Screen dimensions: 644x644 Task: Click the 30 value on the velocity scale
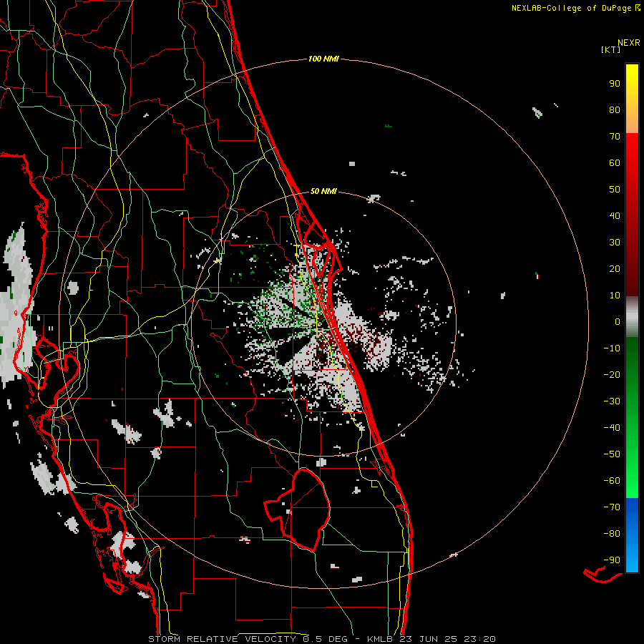coord(615,243)
